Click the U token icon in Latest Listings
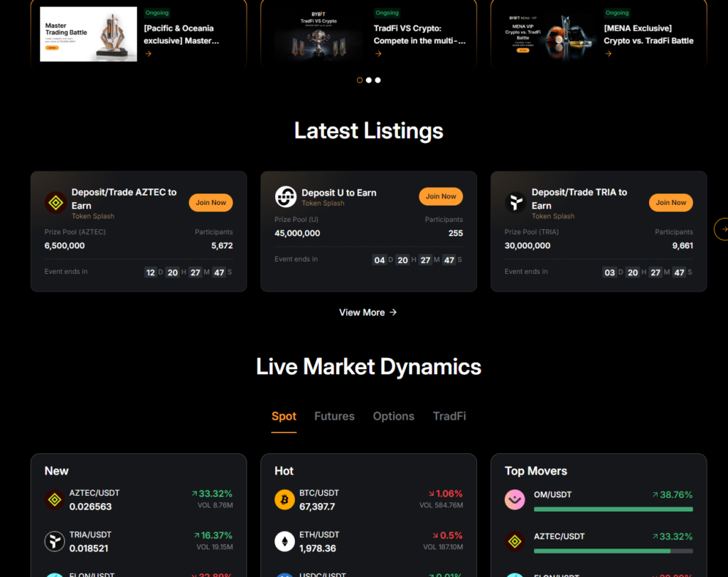This screenshot has height=577, width=728. click(286, 196)
